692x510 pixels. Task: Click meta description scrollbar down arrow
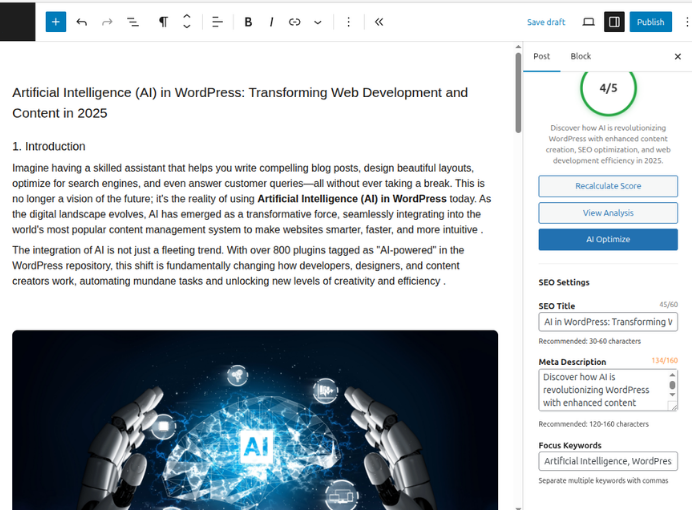(x=672, y=395)
